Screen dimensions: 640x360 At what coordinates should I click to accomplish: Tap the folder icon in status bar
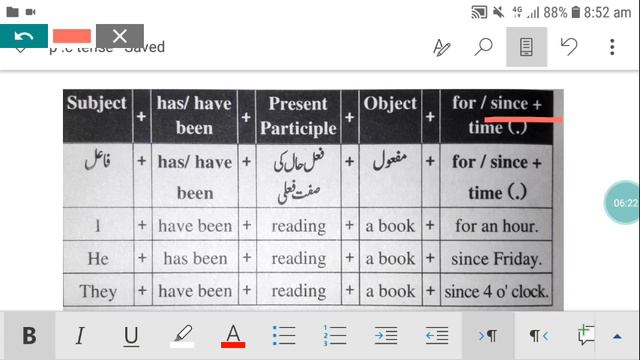pyautogui.click(x=13, y=12)
